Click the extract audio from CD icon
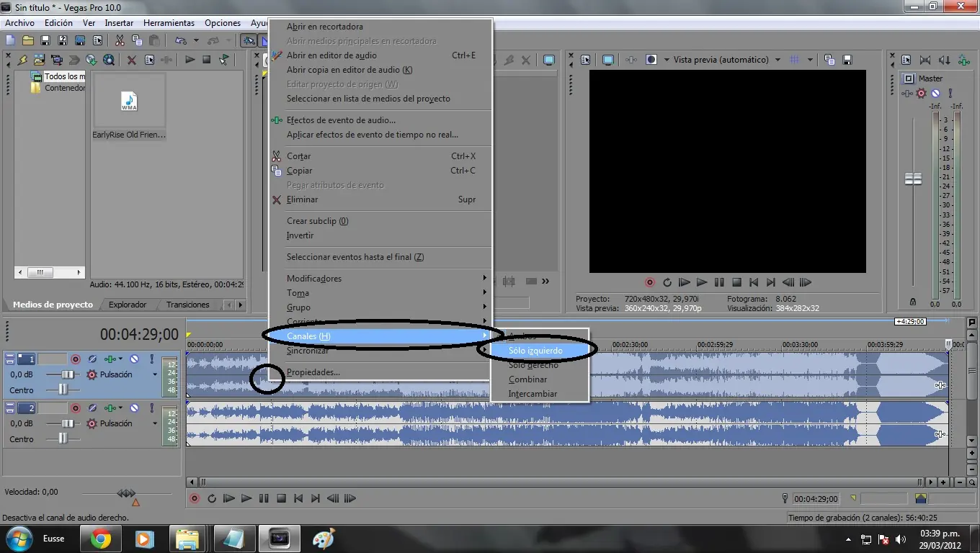 (x=92, y=60)
